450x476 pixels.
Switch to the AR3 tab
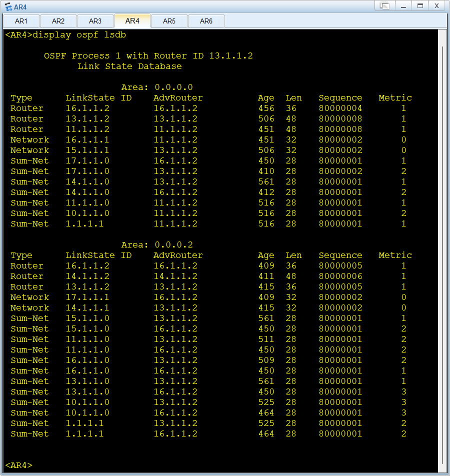click(95, 21)
